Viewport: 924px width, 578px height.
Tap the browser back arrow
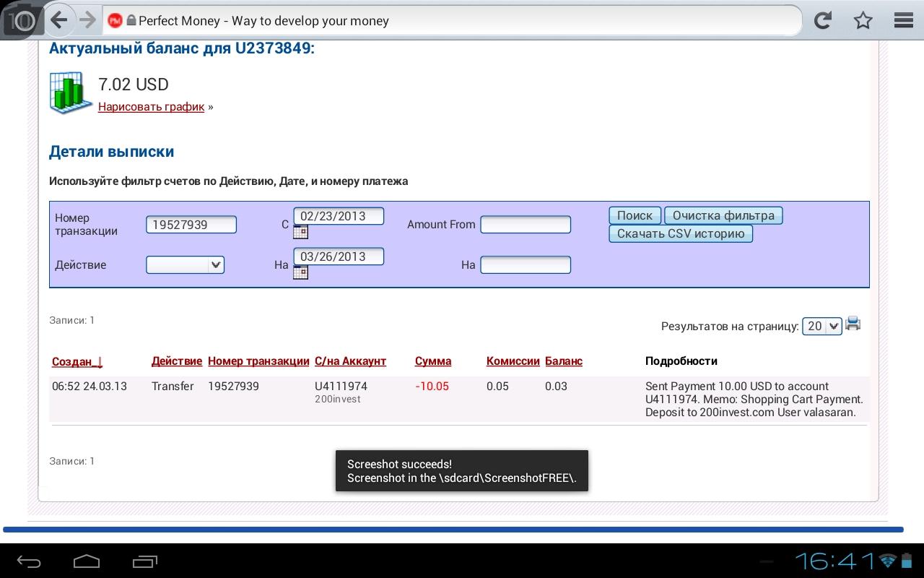pos(59,20)
